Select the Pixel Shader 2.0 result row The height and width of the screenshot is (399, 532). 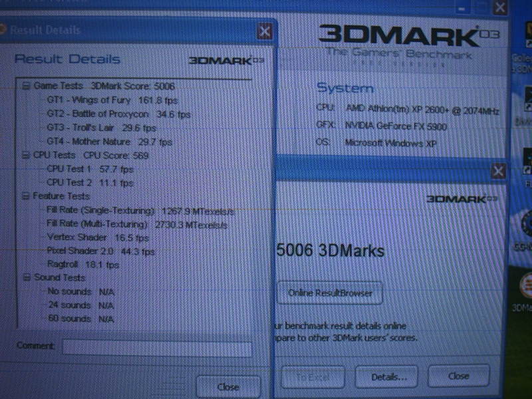click(101, 251)
